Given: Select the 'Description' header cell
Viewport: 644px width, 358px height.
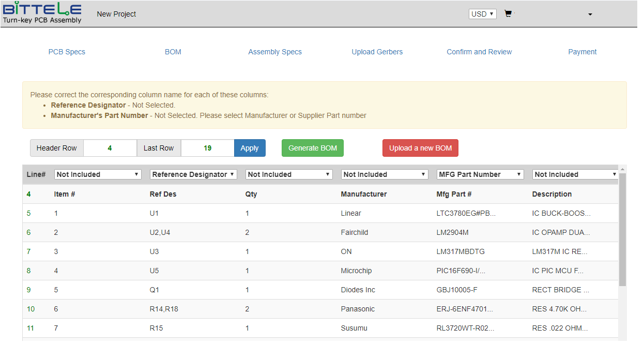Looking at the screenshot, I should pyautogui.click(x=552, y=194).
